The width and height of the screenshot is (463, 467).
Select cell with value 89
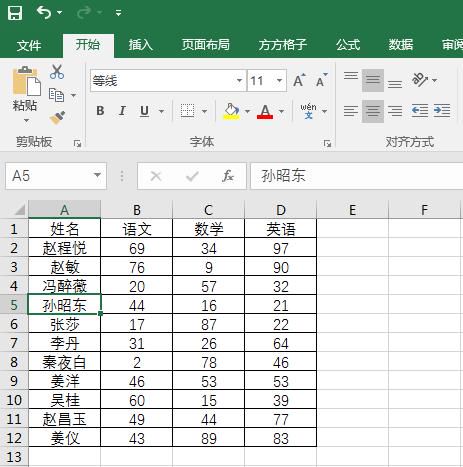(208, 438)
